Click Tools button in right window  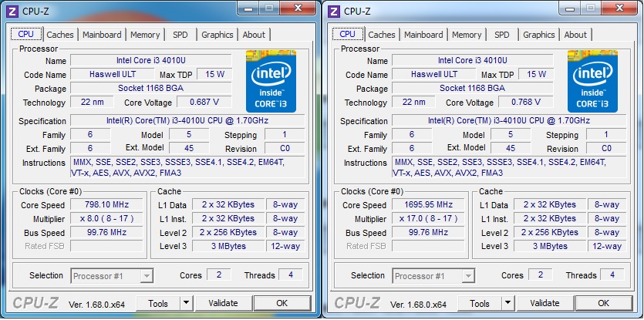click(x=480, y=304)
